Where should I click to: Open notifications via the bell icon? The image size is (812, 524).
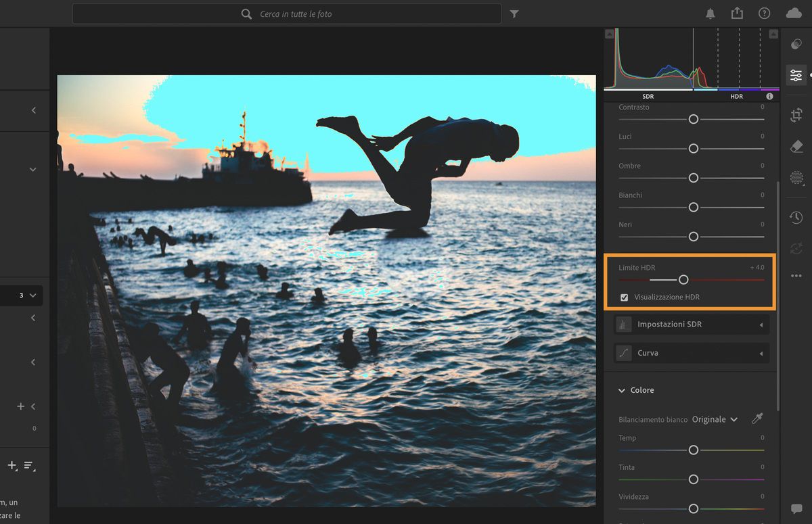tap(710, 13)
